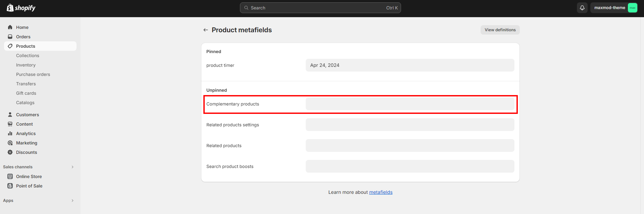The image size is (644, 214).
Task: Click the product timer date field
Action: [409, 65]
